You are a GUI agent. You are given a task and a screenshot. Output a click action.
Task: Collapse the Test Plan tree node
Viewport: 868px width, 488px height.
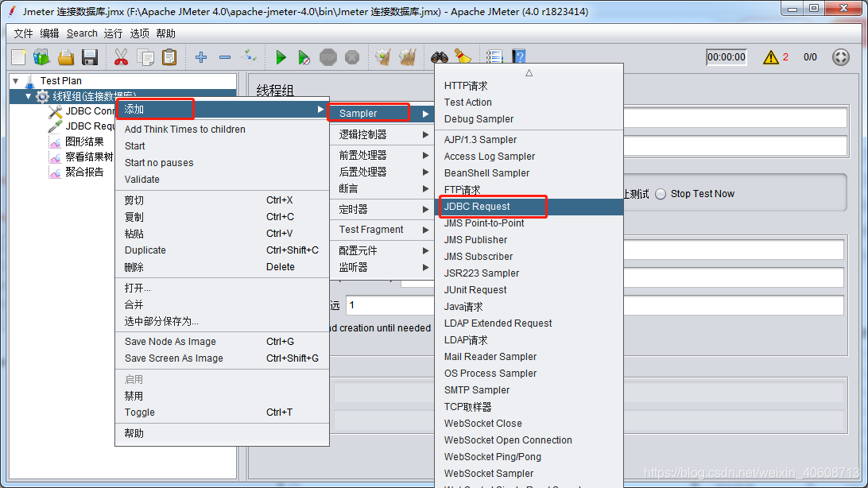coord(16,81)
